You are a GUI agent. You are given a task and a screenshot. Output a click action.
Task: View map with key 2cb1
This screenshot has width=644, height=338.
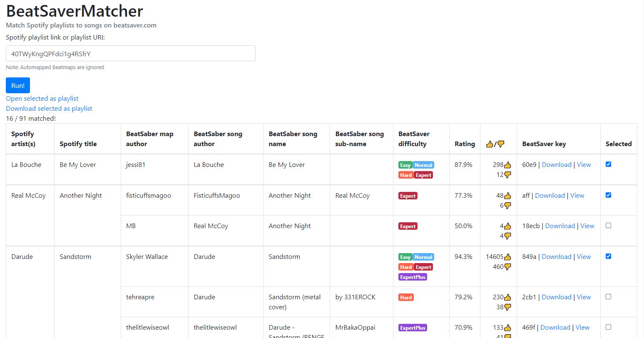coord(584,297)
